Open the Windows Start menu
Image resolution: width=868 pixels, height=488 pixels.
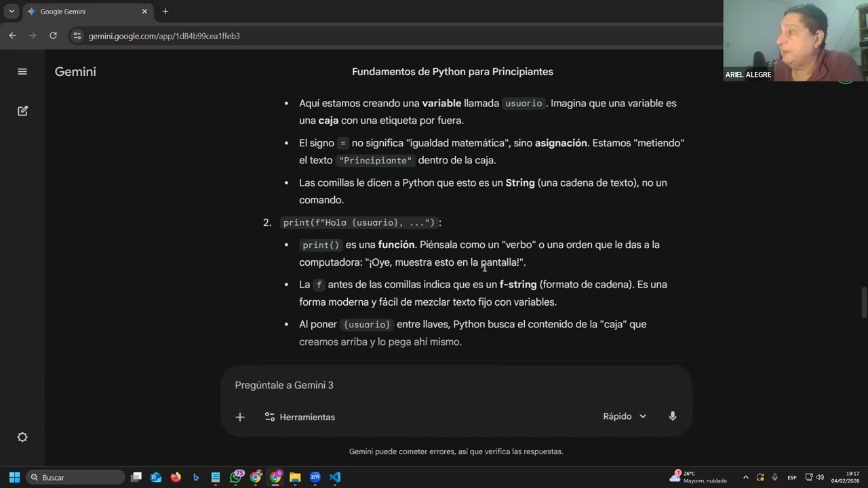point(14,477)
